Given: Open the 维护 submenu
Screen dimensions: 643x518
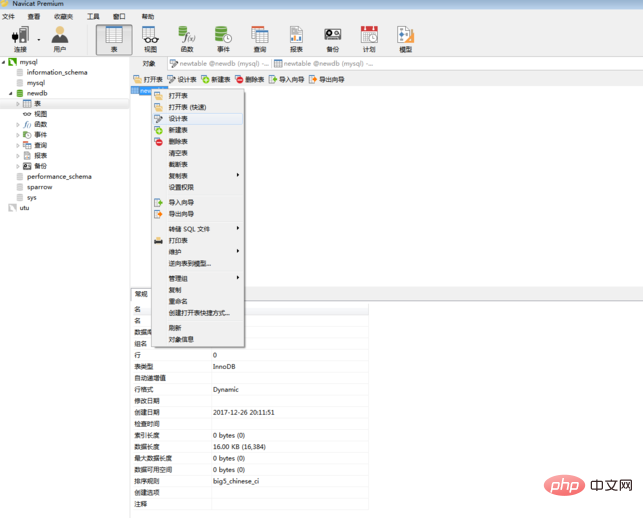Looking at the screenshot, I should click(x=198, y=252).
